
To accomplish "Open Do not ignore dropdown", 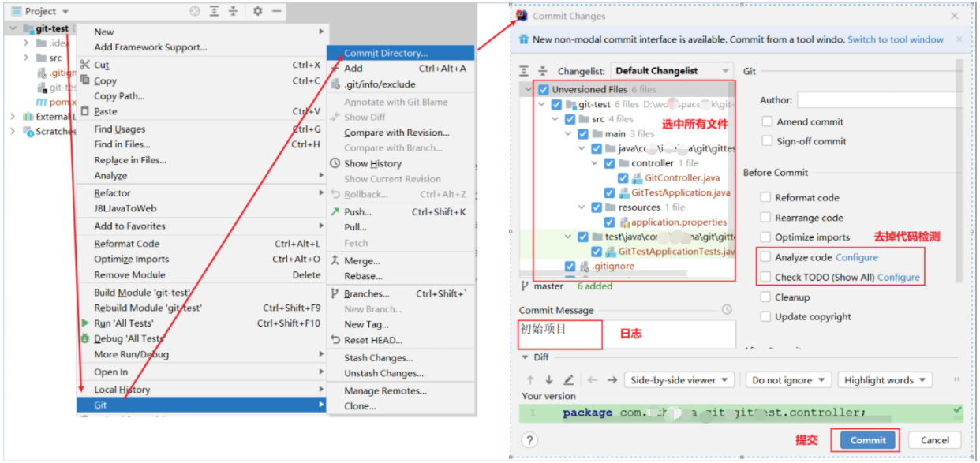I will (788, 380).
